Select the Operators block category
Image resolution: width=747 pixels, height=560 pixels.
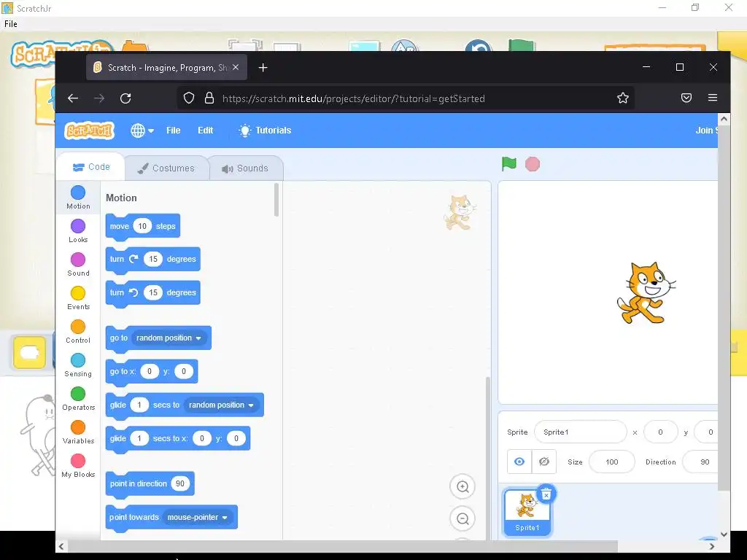pyautogui.click(x=78, y=399)
